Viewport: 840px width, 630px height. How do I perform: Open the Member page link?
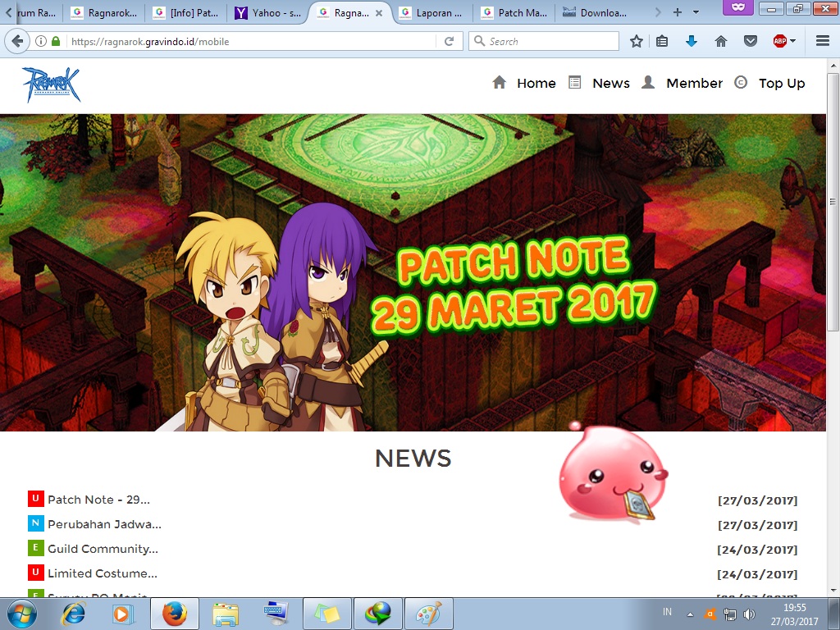694,83
